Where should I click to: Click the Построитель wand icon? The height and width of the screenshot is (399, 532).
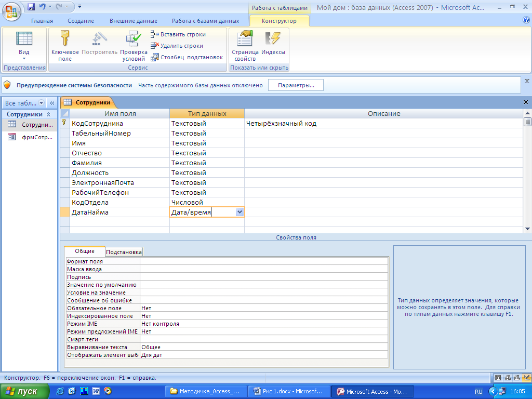(x=99, y=38)
